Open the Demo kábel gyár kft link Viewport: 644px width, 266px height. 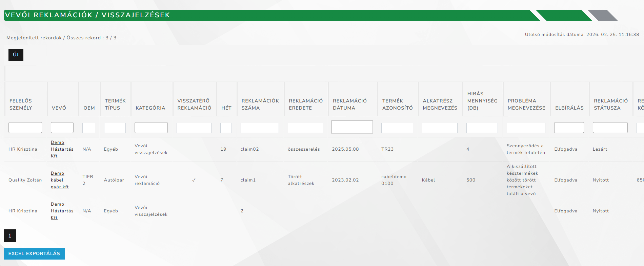60,180
